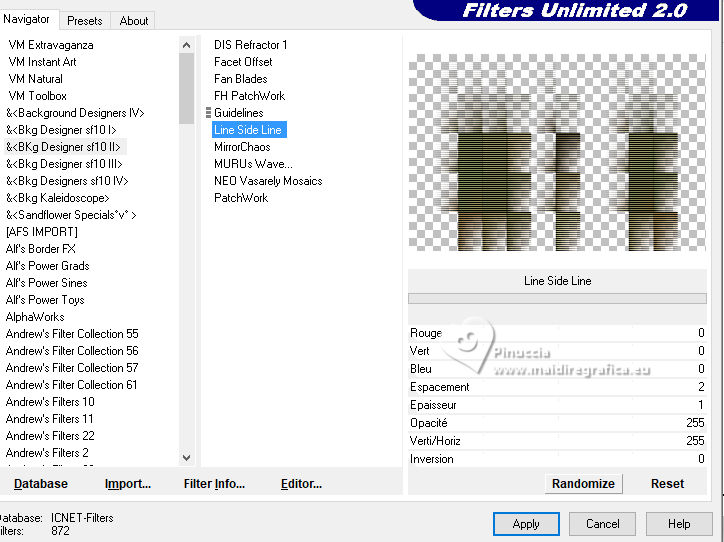Select the Line Side Line filter
The width and height of the screenshot is (724, 542).
click(x=249, y=130)
